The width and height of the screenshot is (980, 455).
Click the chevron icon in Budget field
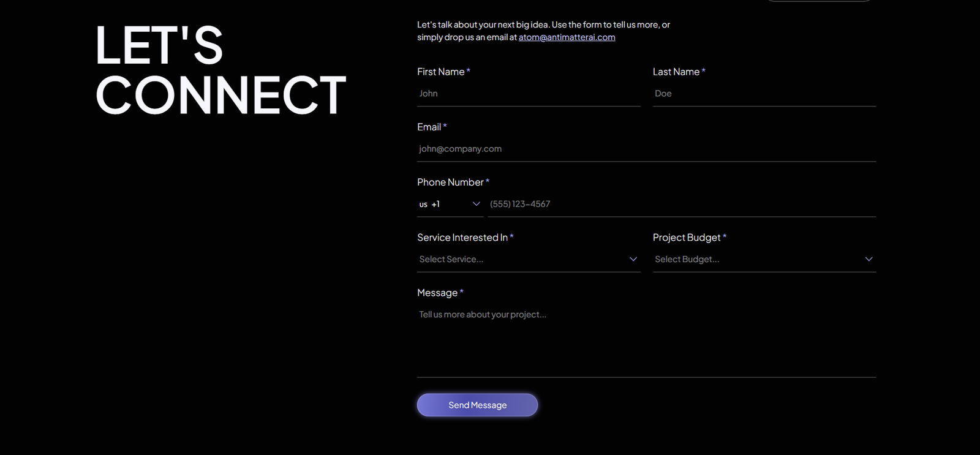869,259
